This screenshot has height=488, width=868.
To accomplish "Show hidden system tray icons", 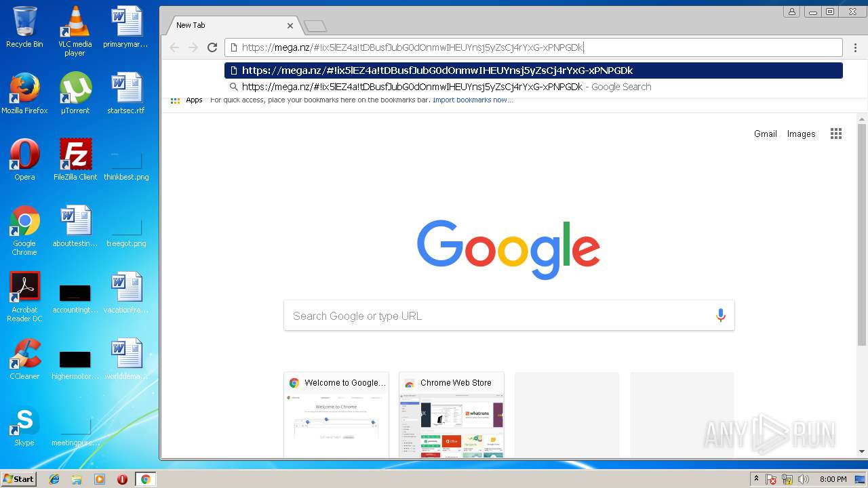I will coord(756,479).
